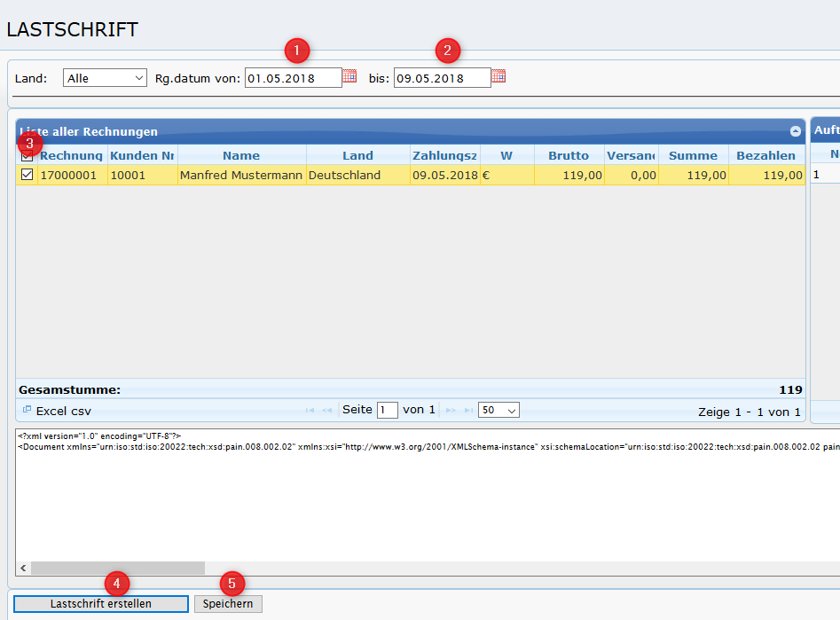Collapse the 'Liste aller Rechnungen' panel

[796, 131]
